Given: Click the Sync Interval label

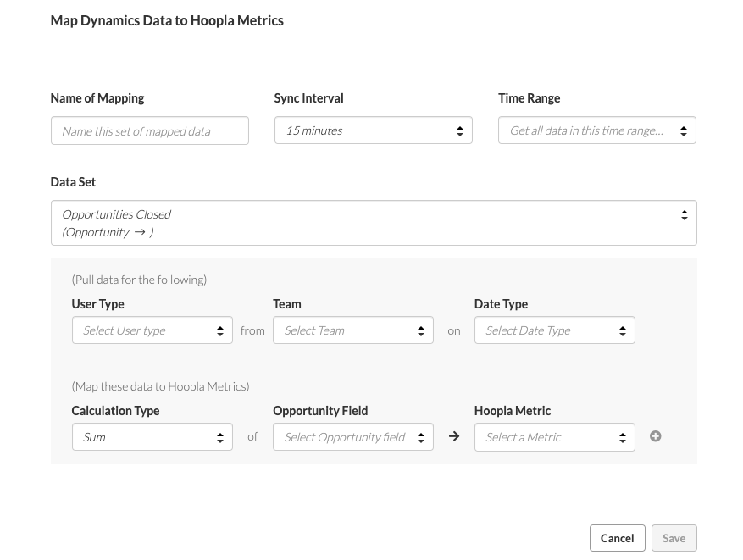Looking at the screenshot, I should (x=308, y=98).
